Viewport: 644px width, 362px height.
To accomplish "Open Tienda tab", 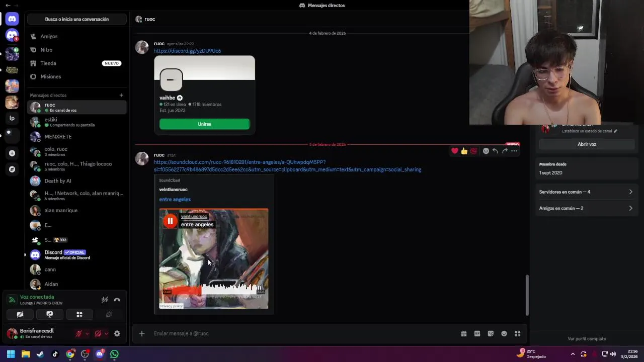I will (76, 63).
